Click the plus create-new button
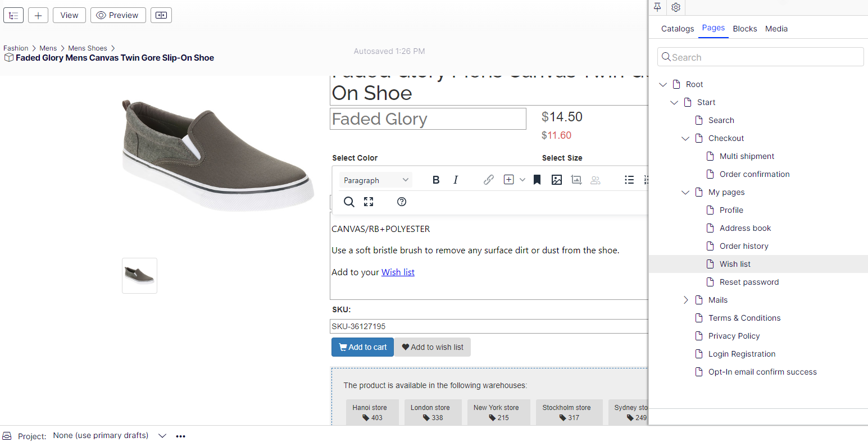Screen dimensions: 868x442 38,15
